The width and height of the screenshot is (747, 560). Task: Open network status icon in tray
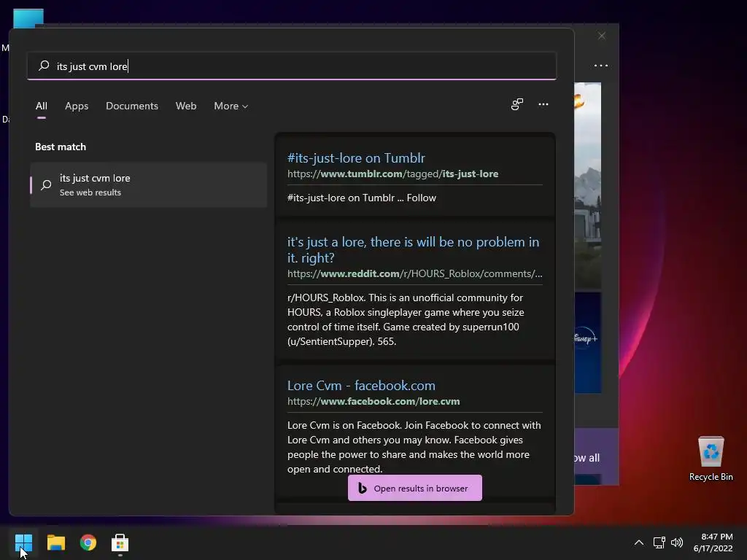(x=659, y=542)
